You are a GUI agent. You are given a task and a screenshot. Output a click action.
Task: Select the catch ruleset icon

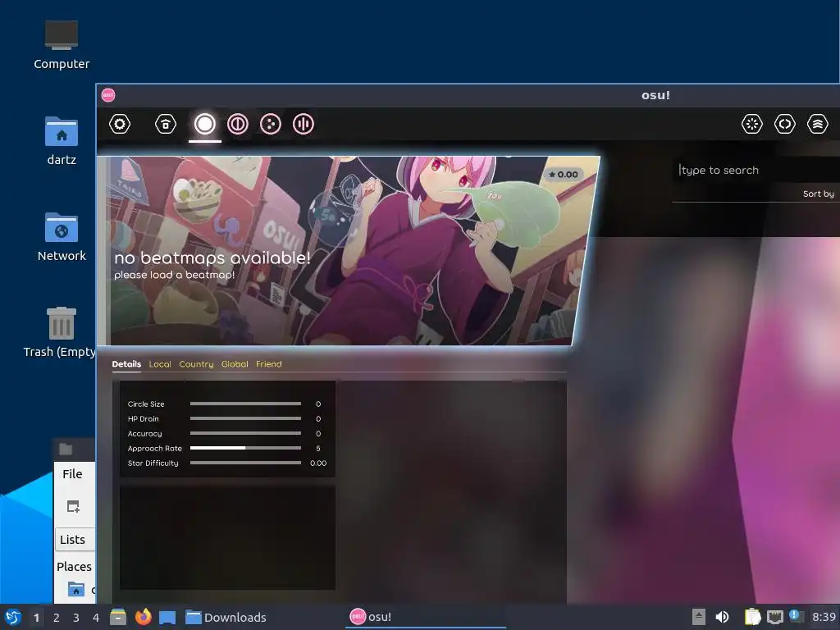[x=271, y=124]
